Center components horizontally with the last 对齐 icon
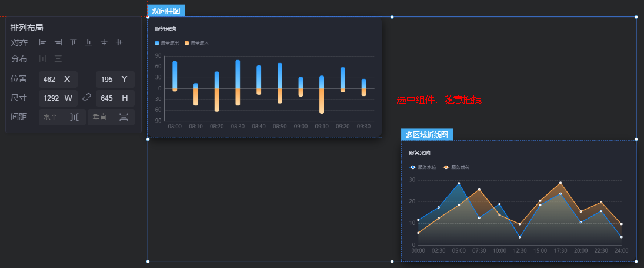644x268 pixels. pos(119,42)
